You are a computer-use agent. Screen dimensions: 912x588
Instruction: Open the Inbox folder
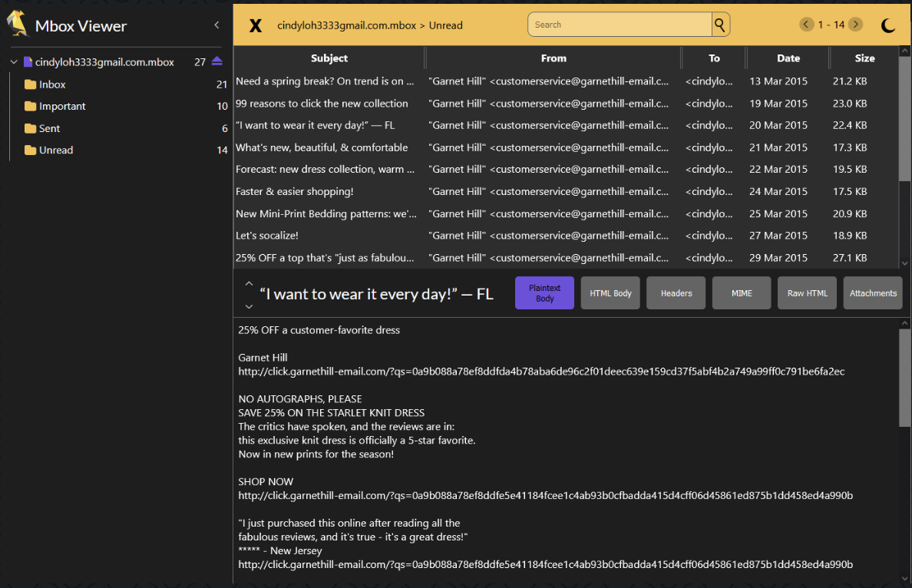coord(52,84)
